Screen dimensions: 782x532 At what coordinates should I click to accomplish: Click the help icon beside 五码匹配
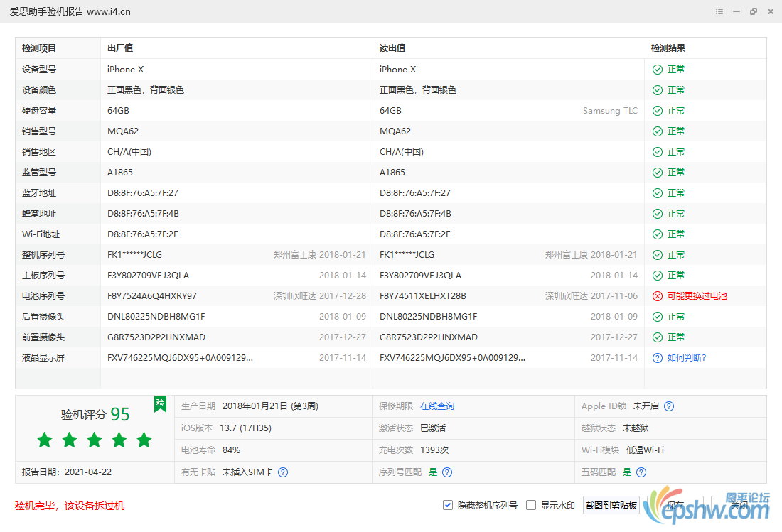point(641,472)
